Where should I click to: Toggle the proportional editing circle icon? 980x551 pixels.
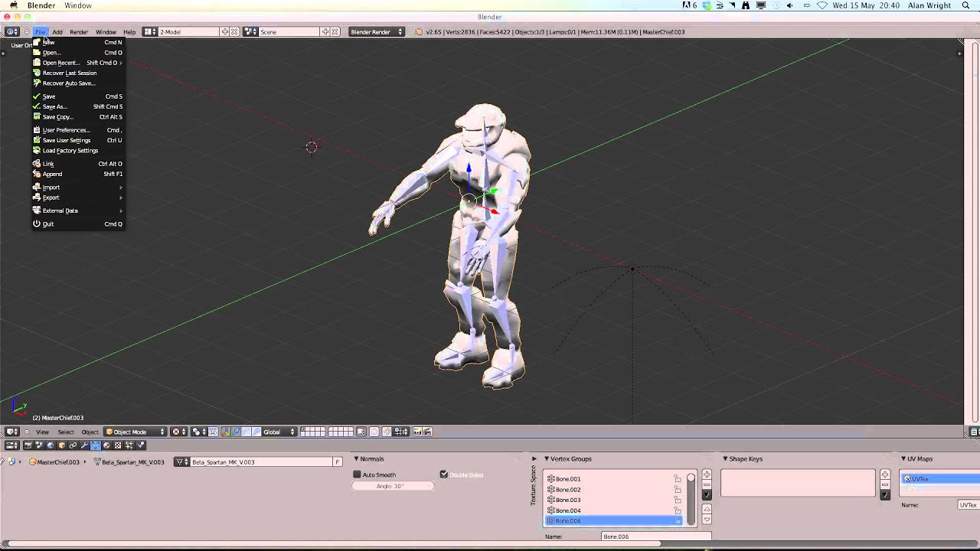coord(374,432)
